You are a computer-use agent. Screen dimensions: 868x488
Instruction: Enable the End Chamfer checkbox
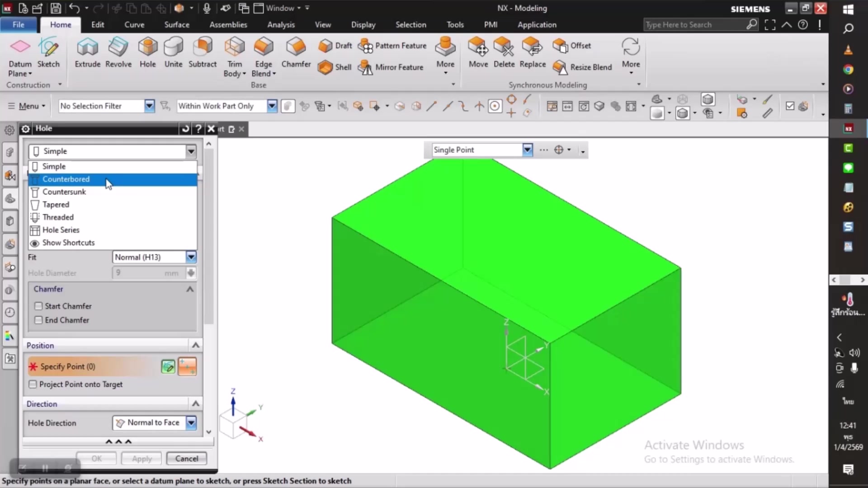(x=39, y=320)
